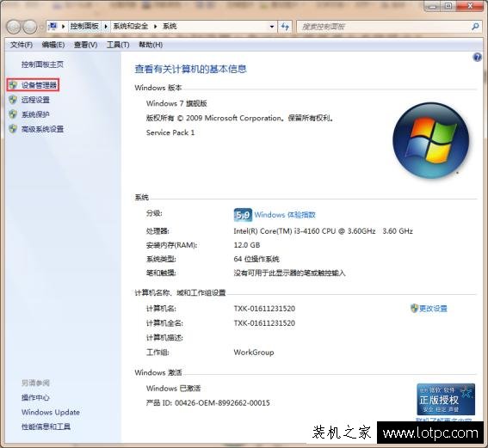Open 控制面板主页 link

click(42, 64)
